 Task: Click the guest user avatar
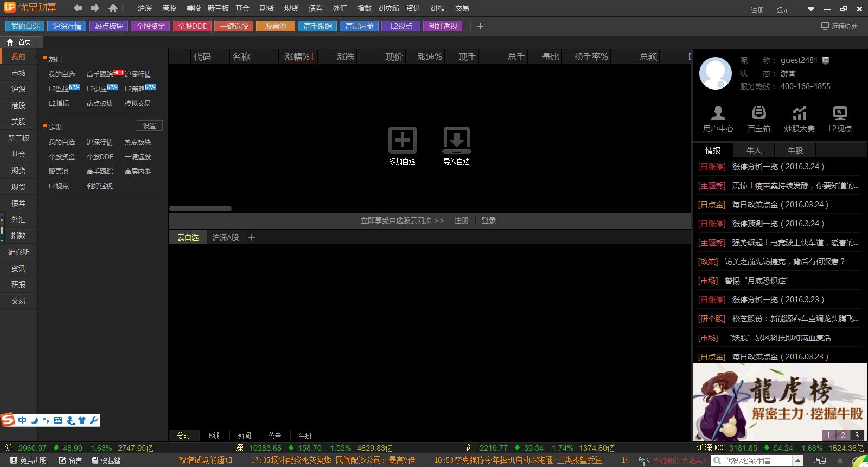(716, 73)
